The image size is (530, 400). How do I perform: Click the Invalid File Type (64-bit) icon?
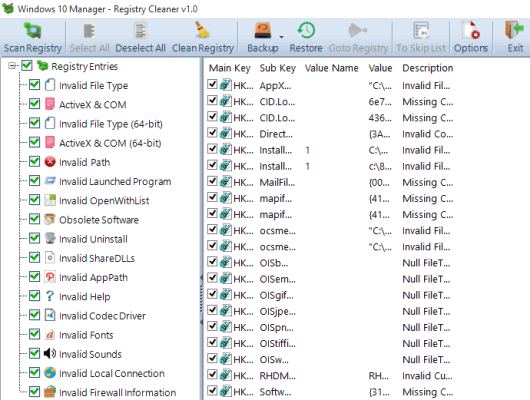[50, 123]
